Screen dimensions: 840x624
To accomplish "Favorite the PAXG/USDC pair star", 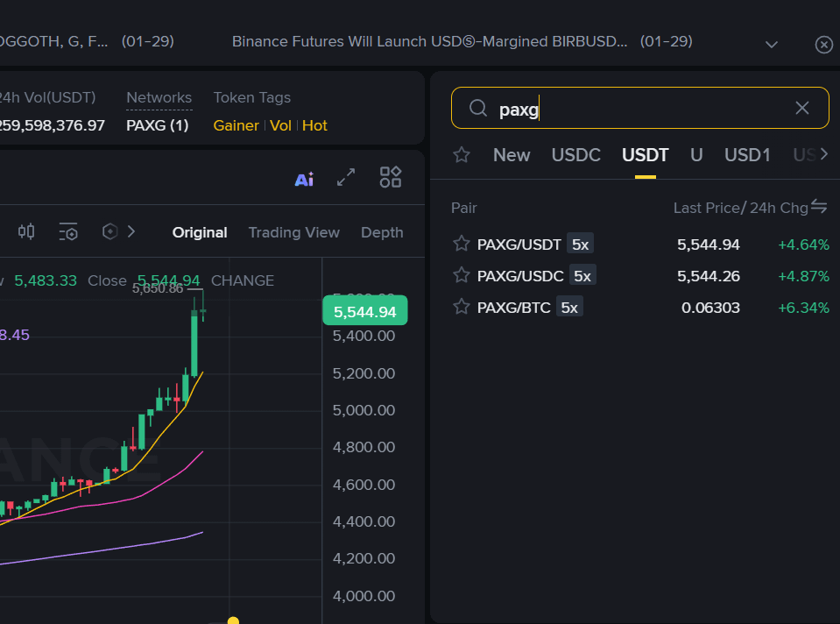I will (x=462, y=276).
